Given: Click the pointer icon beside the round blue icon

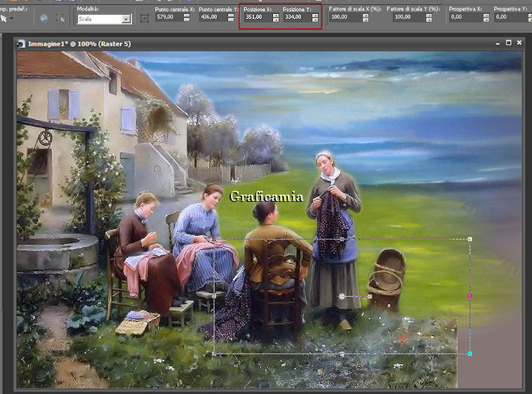Looking at the screenshot, I should [61, 18].
